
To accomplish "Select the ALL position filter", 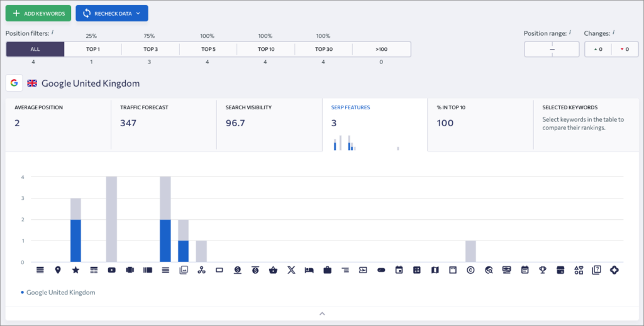I will (x=35, y=49).
